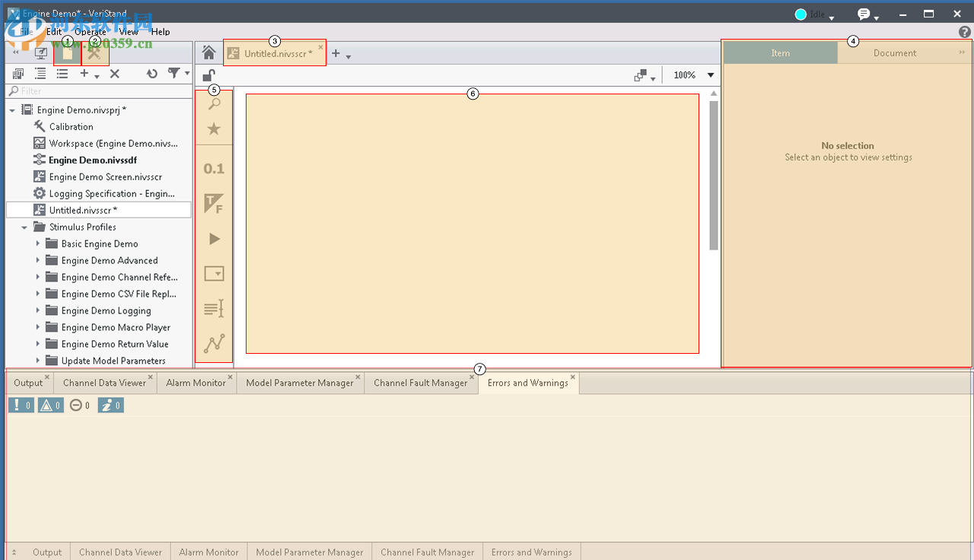The height and width of the screenshot is (560, 974).
Task: Toggle the screen lock padlock icon
Action: point(208,75)
